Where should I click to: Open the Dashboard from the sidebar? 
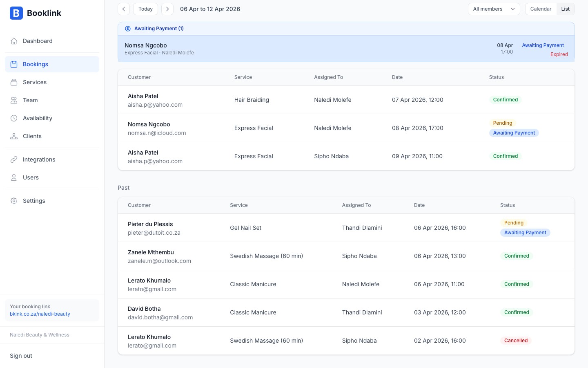click(x=38, y=41)
